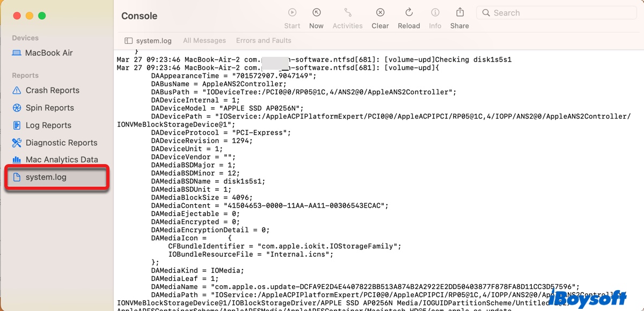Click the DAMediaIcon log line
Image resolution: width=644 pixels, height=311 pixels.
[191, 238]
